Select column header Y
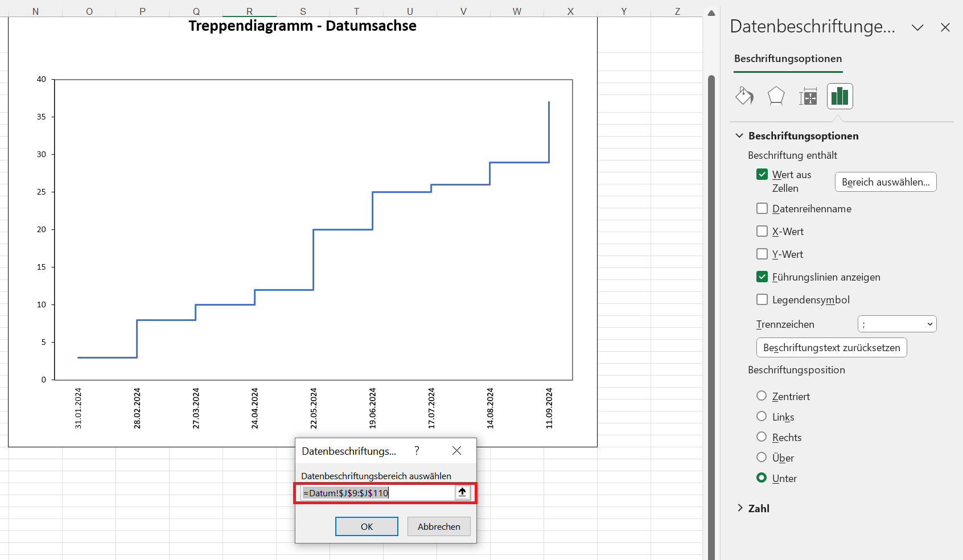This screenshot has width=963, height=560. 624,11
